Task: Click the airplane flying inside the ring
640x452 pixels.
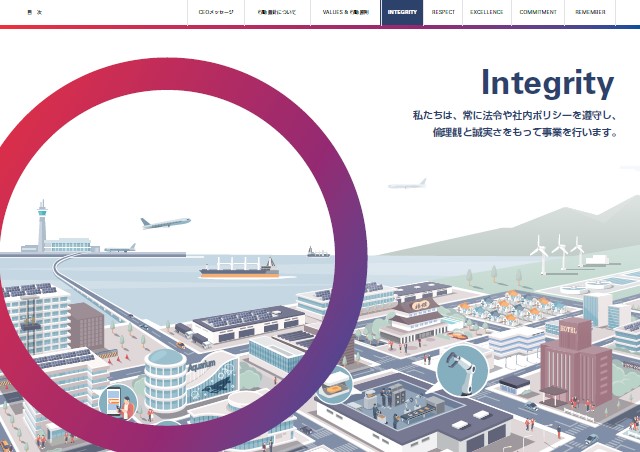Action: click(x=164, y=223)
